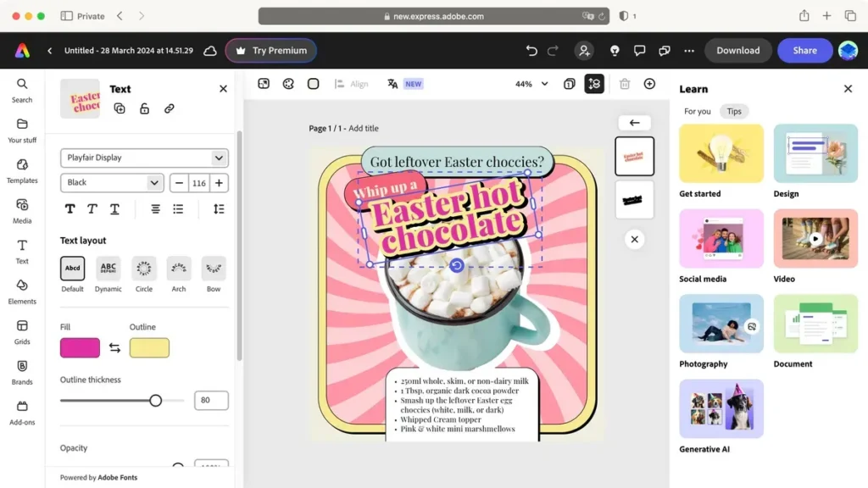Open the Generative AI learn thumbnail
Viewport: 868px width, 488px height.
[721, 408]
